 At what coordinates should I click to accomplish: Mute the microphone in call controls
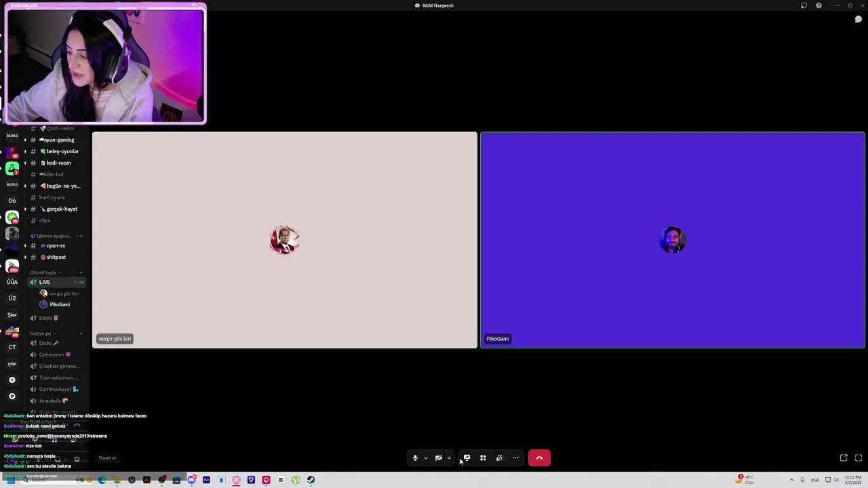tap(415, 458)
